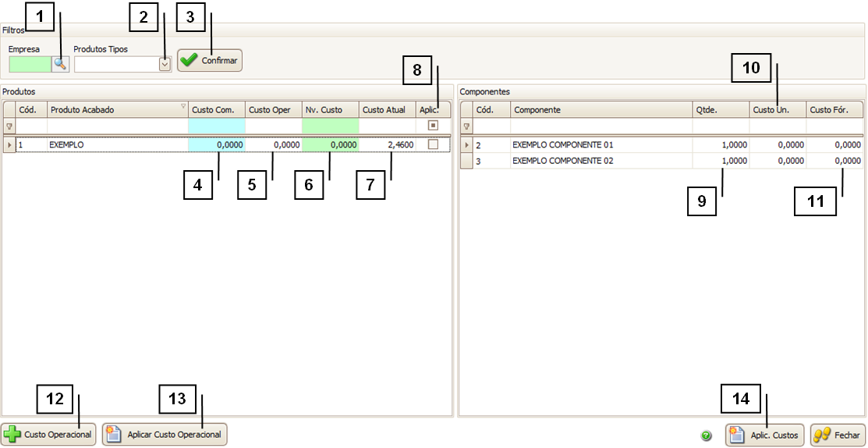Click the Produto Acabado column filter triangle
868x448 pixels.
183,107
